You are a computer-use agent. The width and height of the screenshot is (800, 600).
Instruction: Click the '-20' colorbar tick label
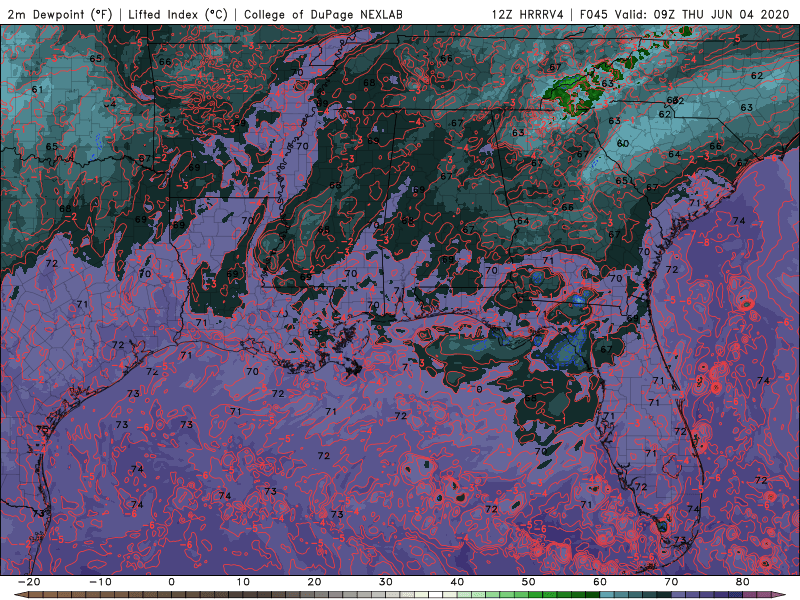pos(29,582)
